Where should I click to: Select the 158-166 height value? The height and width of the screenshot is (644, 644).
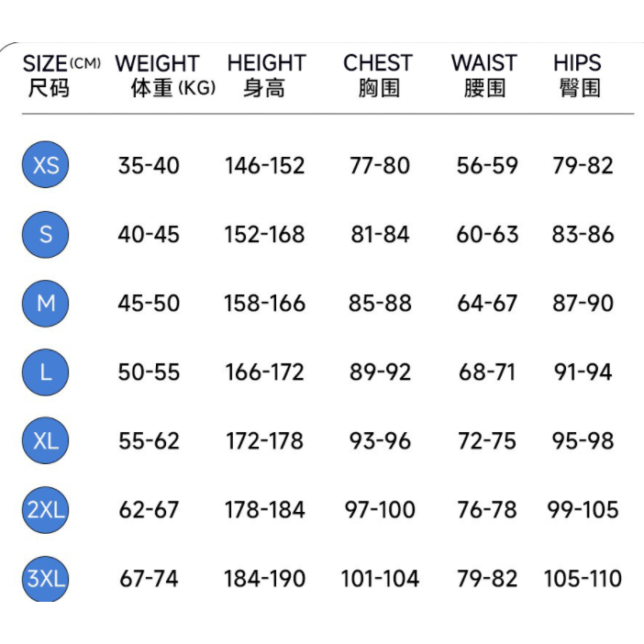click(265, 304)
